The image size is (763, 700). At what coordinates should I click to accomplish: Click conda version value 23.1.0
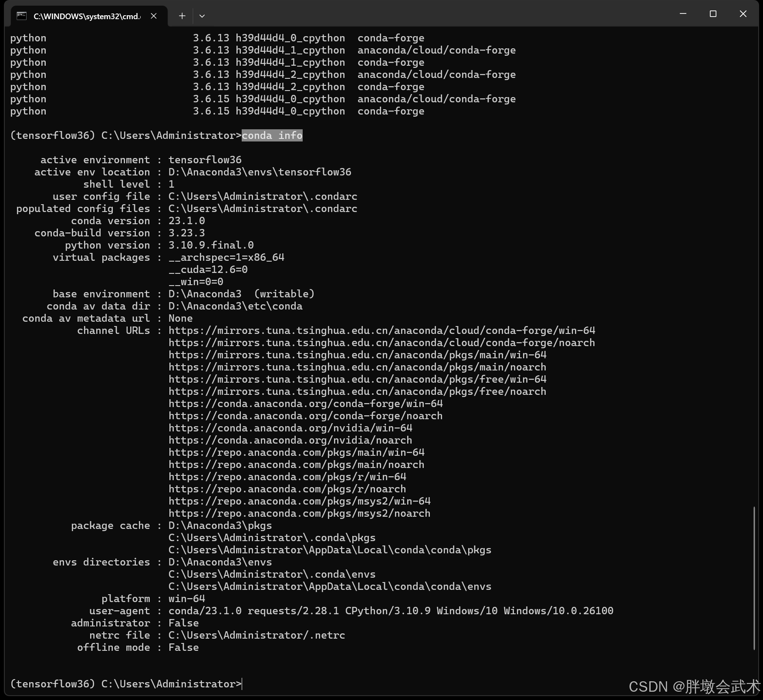(x=187, y=221)
